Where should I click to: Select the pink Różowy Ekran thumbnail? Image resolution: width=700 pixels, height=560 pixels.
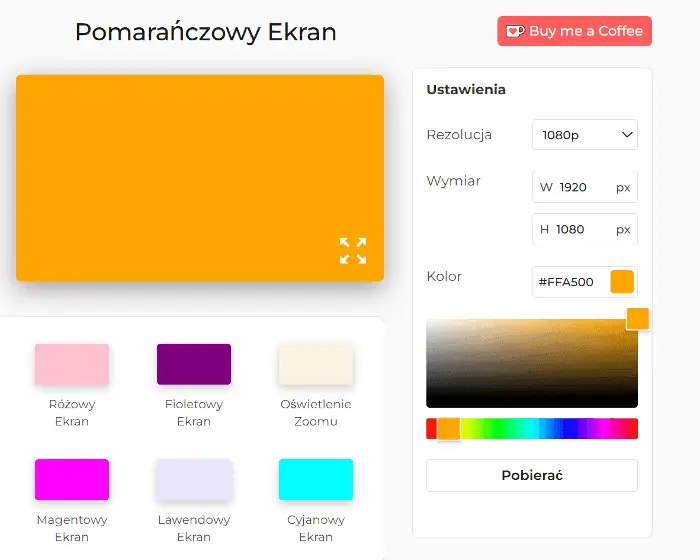(72, 365)
